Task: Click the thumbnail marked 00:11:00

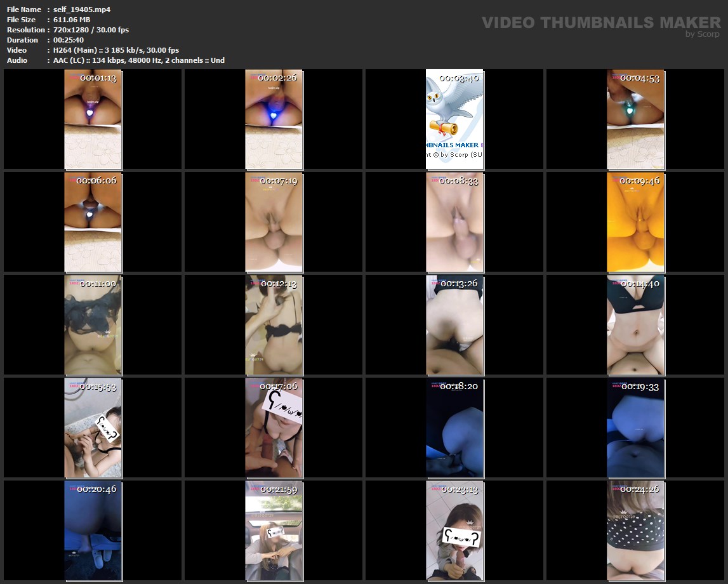Action: pos(93,325)
